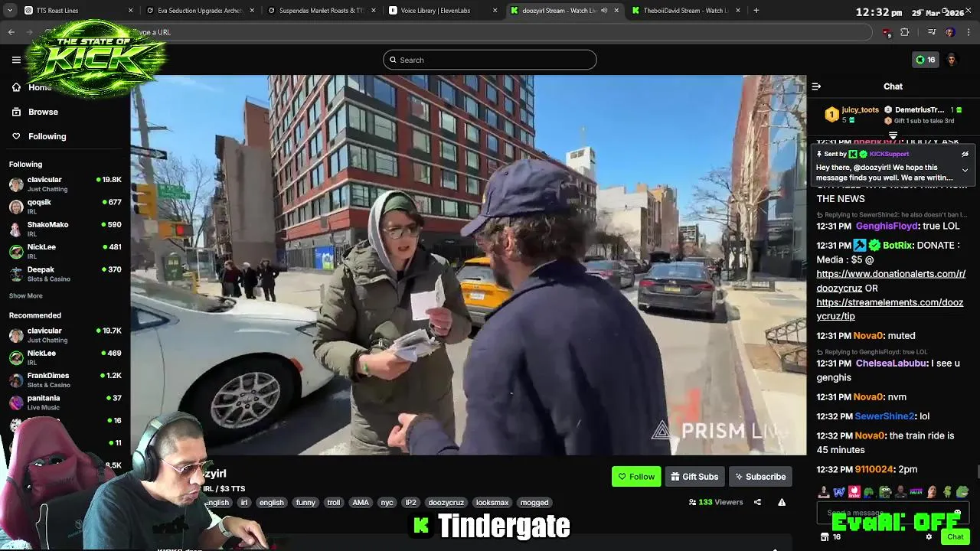This screenshot has width=980, height=551.
Task: Expand the pinned message with the chevron
Action: point(965,170)
